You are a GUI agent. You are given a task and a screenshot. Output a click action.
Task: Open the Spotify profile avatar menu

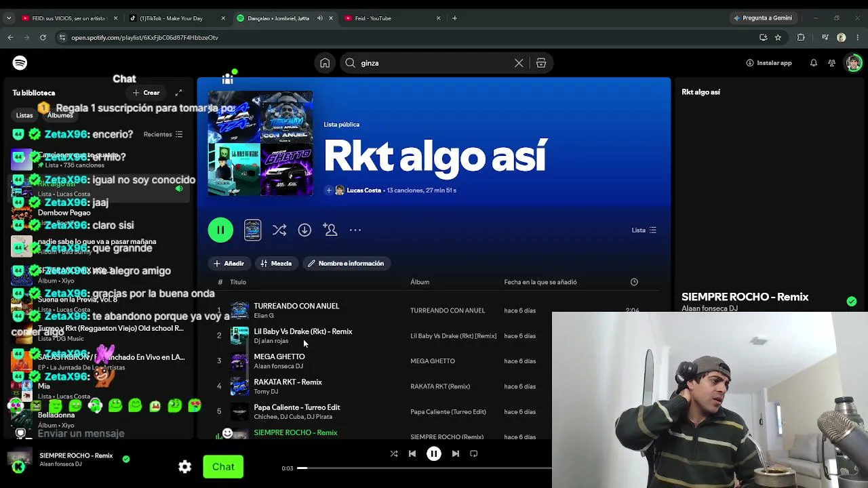(853, 63)
